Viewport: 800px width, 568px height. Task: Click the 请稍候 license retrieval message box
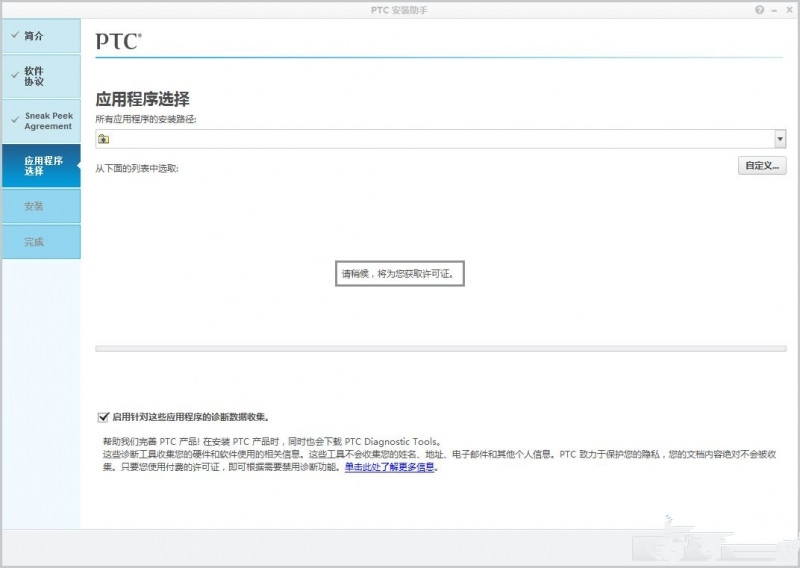[399, 274]
